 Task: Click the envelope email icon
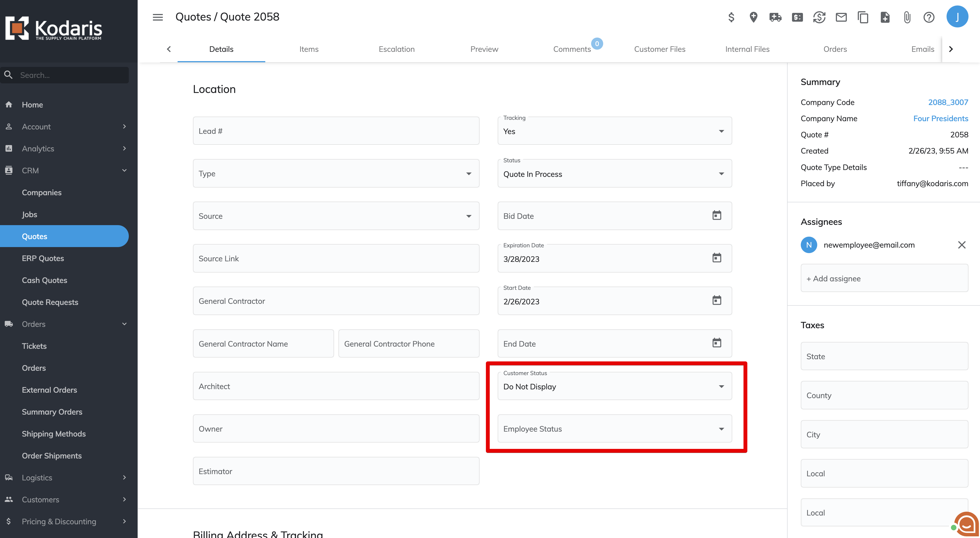tap(841, 17)
